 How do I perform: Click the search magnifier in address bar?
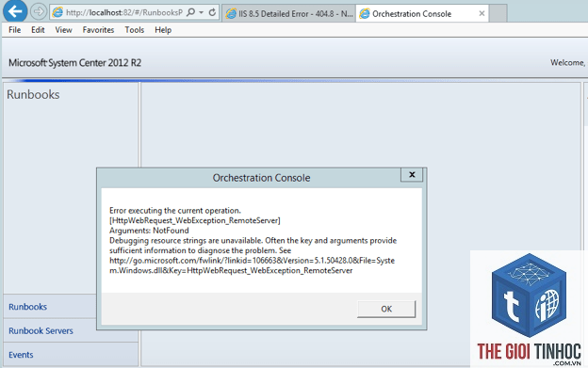click(x=191, y=12)
